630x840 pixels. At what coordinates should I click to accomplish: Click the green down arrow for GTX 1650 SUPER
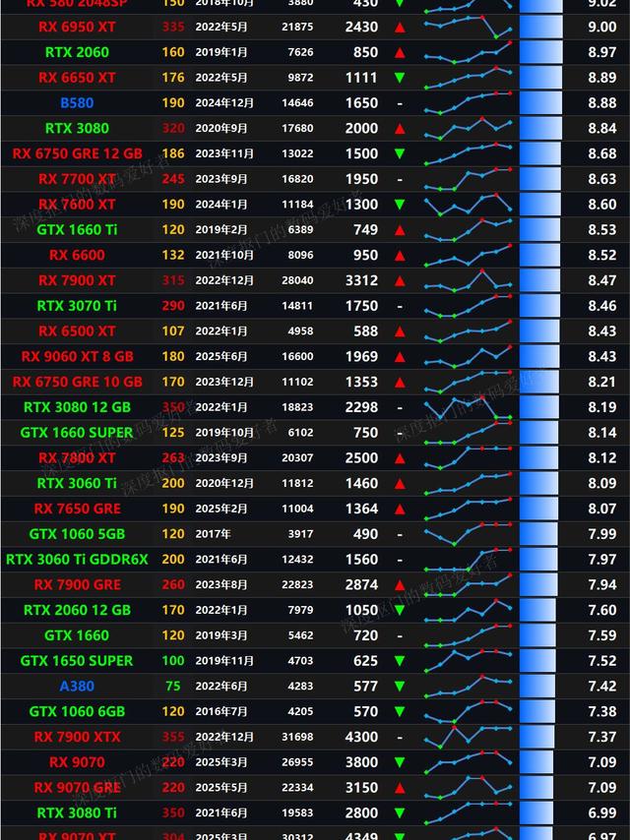[400, 661]
